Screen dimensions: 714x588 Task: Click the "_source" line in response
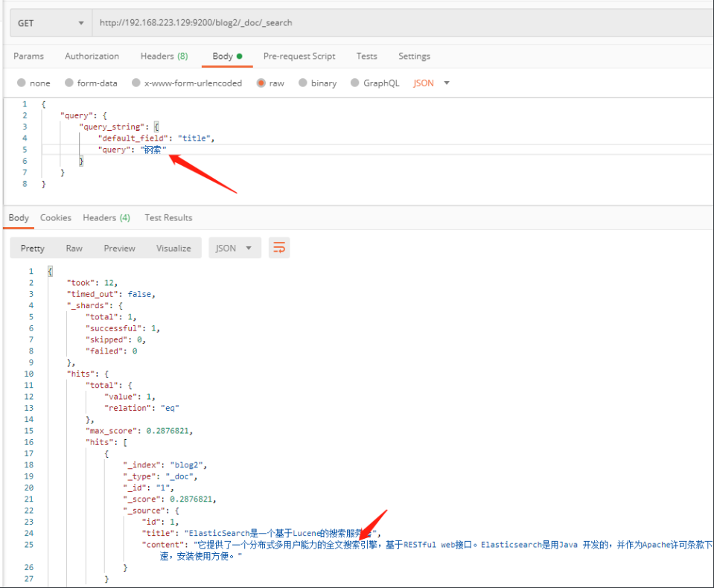click(x=151, y=511)
